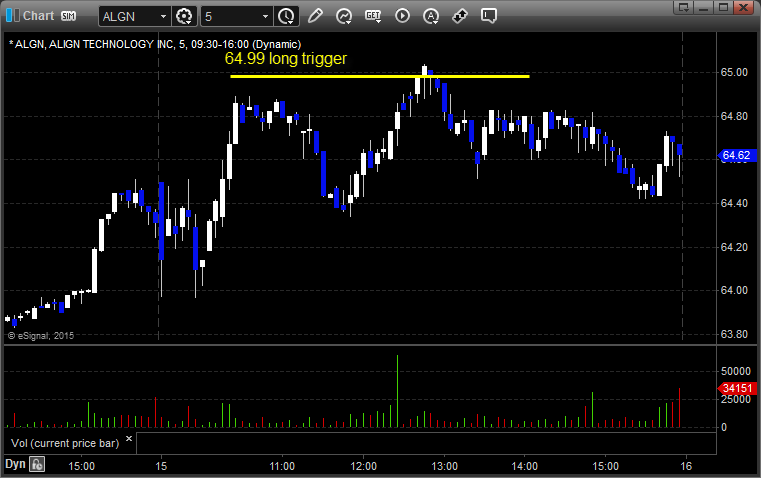761x478 pixels.
Task: Click the trading arrows icon
Action: click(x=460, y=16)
